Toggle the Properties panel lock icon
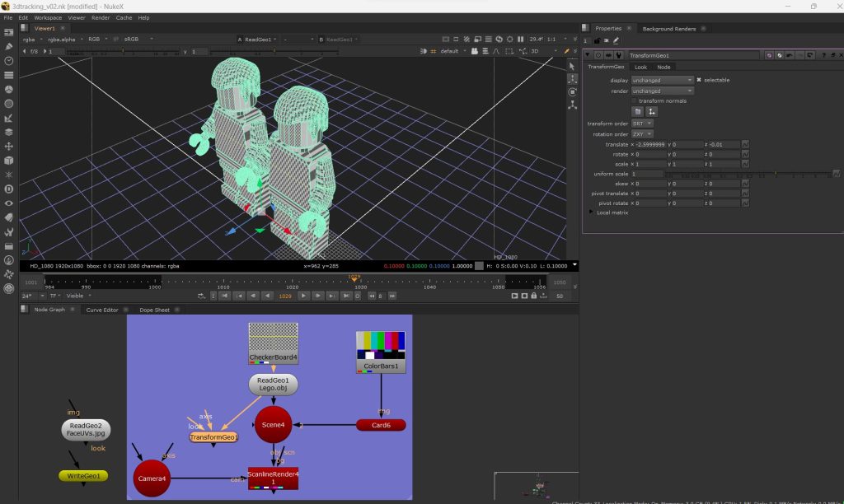This screenshot has width=844, height=504. (x=597, y=40)
